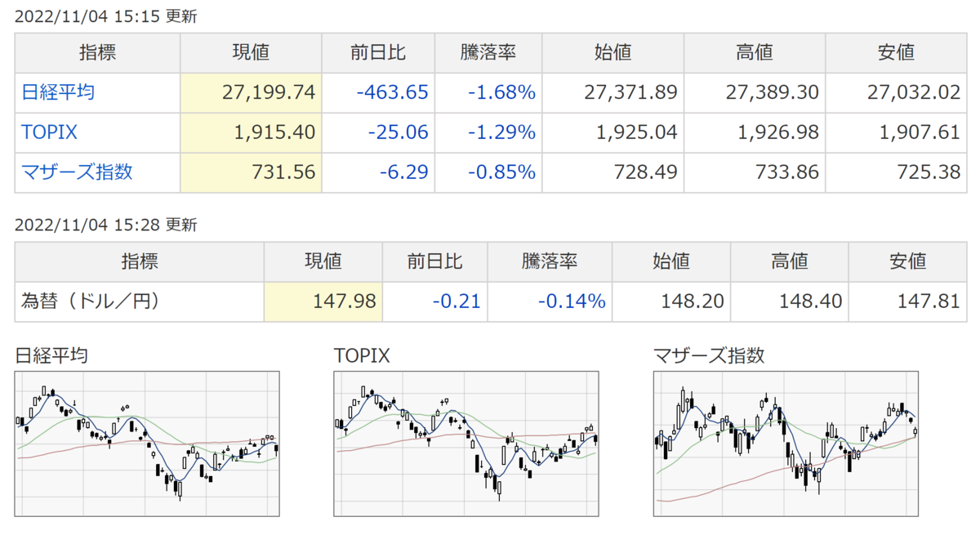Click the 現値 header in first table
Image resolution: width=980 pixels, height=535 pixels.
pyautogui.click(x=251, y=52)
